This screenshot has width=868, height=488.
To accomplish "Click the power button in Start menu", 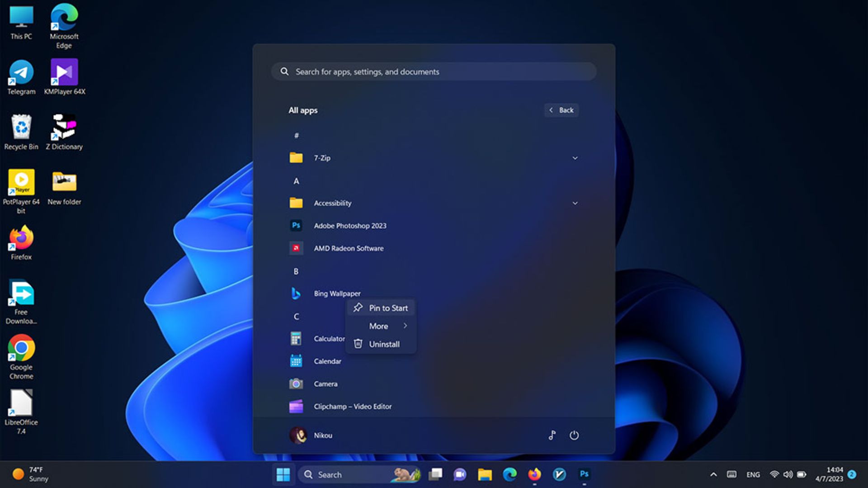I will point(574,436).
